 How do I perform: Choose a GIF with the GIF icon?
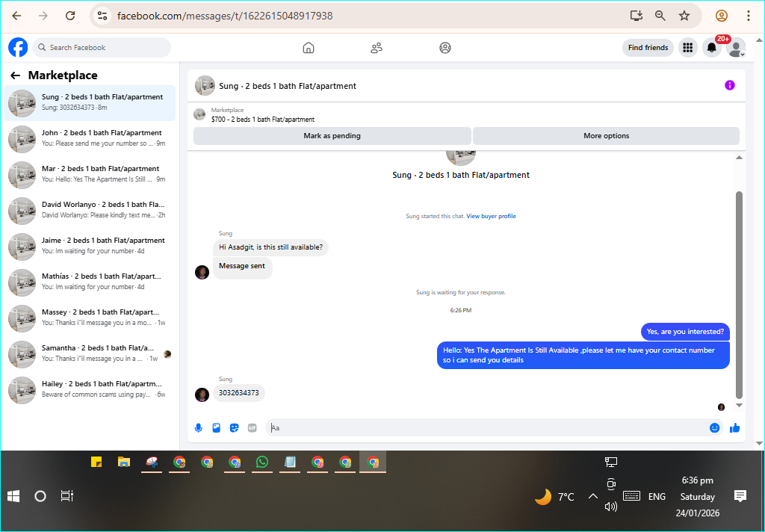tap(253, 428)
